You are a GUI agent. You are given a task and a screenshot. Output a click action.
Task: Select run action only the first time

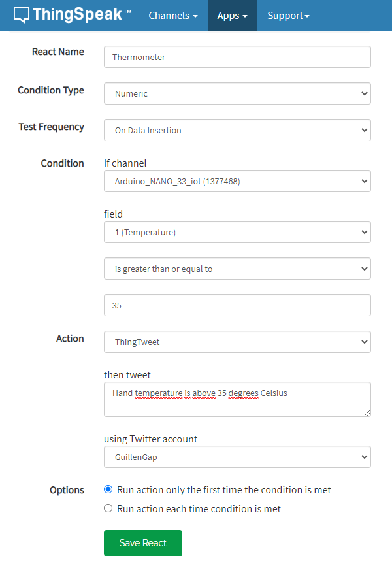(x=108, y=489)
